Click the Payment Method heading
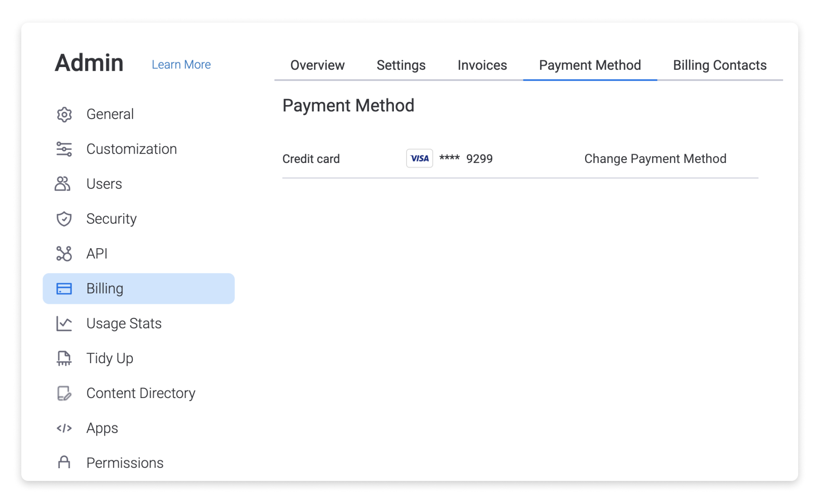Screen dimensions: 819x504 click(348, 106)
